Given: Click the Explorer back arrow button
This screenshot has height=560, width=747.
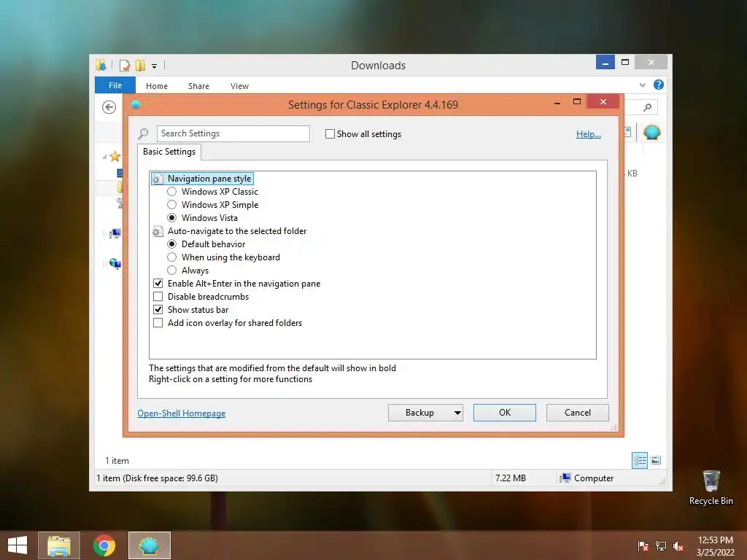Looking at the screenshot, I should pos(109,107).
